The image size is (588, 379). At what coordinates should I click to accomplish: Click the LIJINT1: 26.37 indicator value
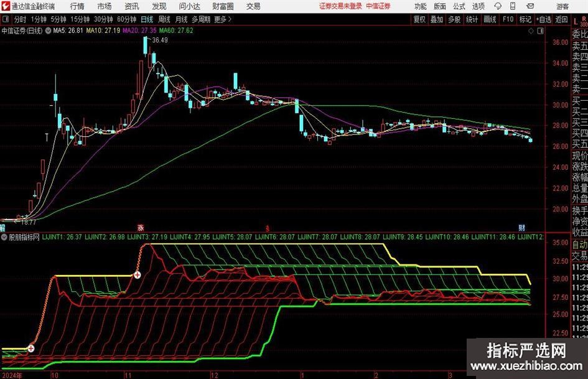click(62, 237)
